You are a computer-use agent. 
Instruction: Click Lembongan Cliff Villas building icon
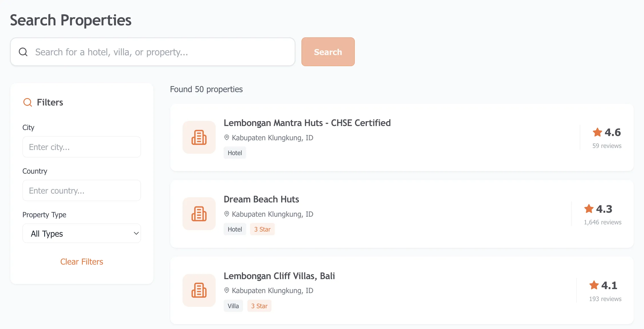[x=199, y=290]
